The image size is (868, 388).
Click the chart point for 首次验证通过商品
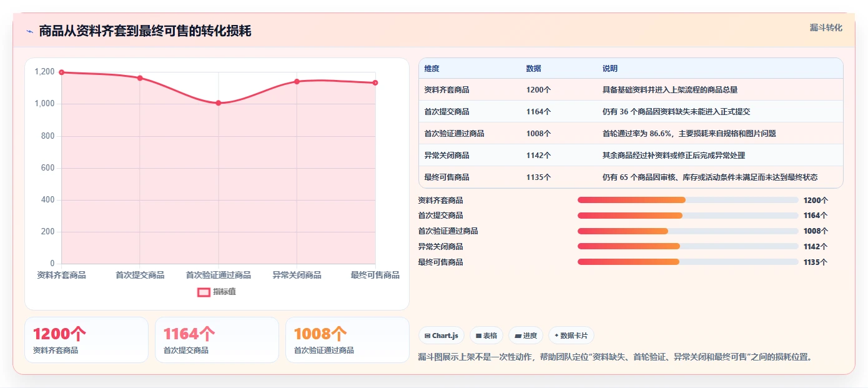(x=219, y=103)
